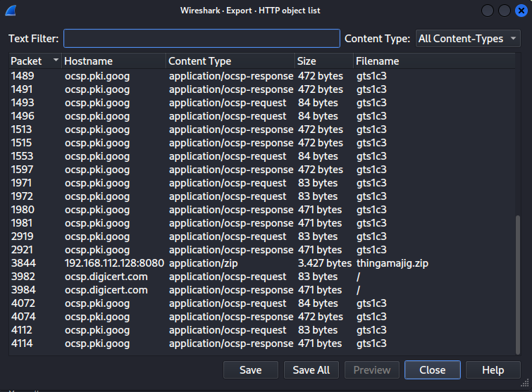Sort by the Hostname column header
This screenshot has width=532, height=392.
[113, 61]
